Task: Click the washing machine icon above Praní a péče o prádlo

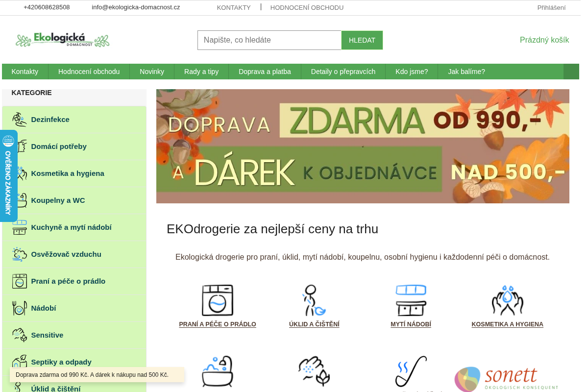Action: tap(218, 300)
